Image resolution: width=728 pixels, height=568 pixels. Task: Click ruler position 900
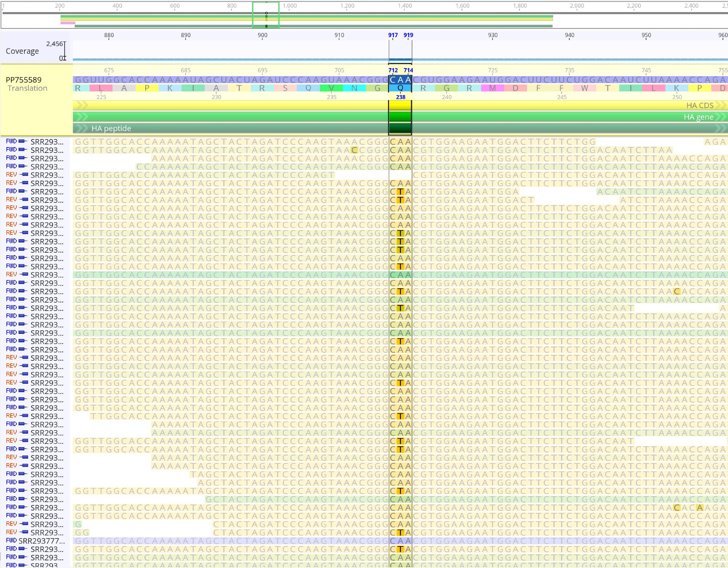[262, 35]
